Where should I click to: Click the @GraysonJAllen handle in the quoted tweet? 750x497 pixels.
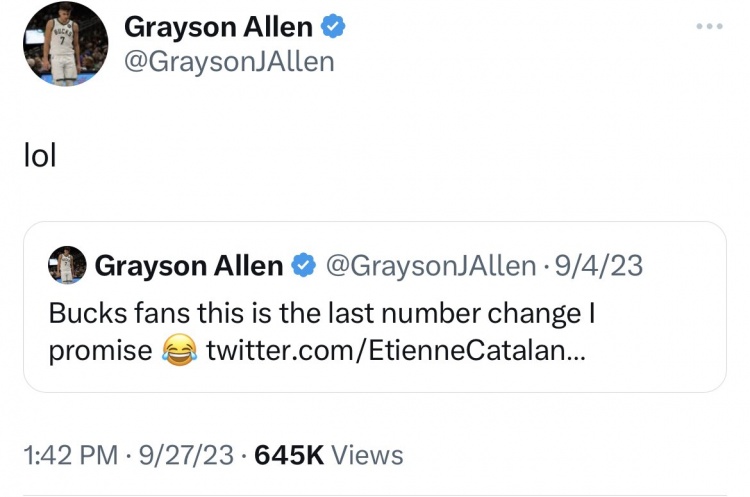pyautogui.click(x=431, y=266)
